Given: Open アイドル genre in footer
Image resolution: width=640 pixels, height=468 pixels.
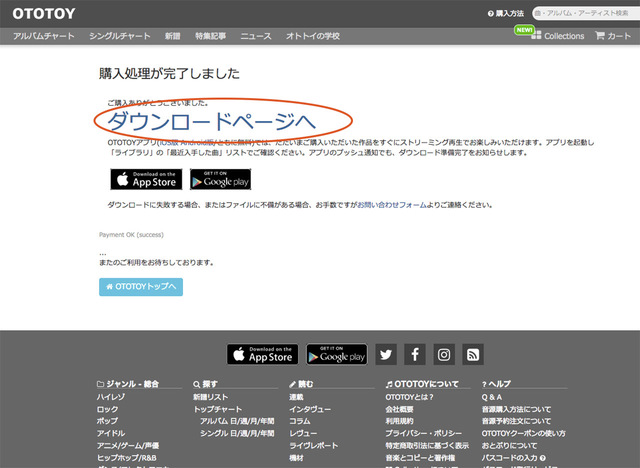Looking at the screenshot, I should (111, 433).
